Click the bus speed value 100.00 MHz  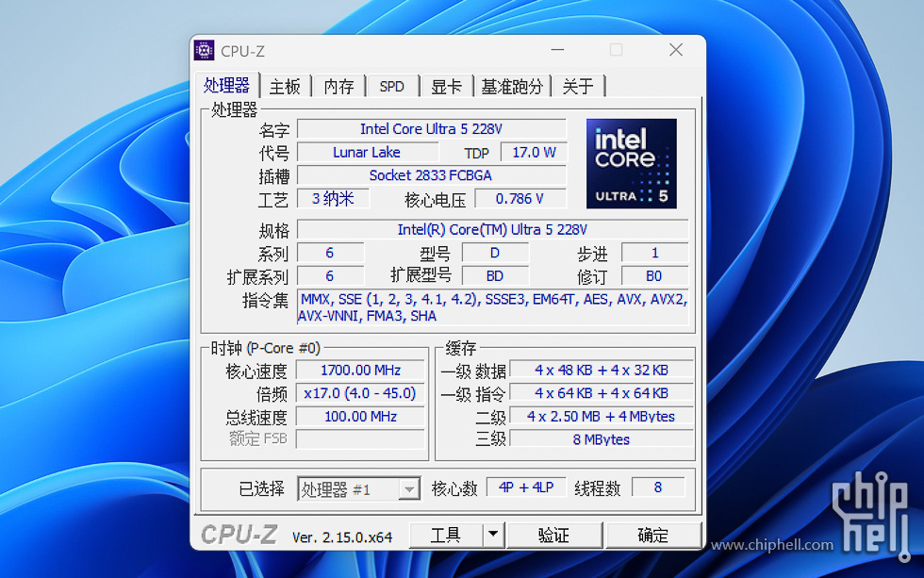[360, 417]
